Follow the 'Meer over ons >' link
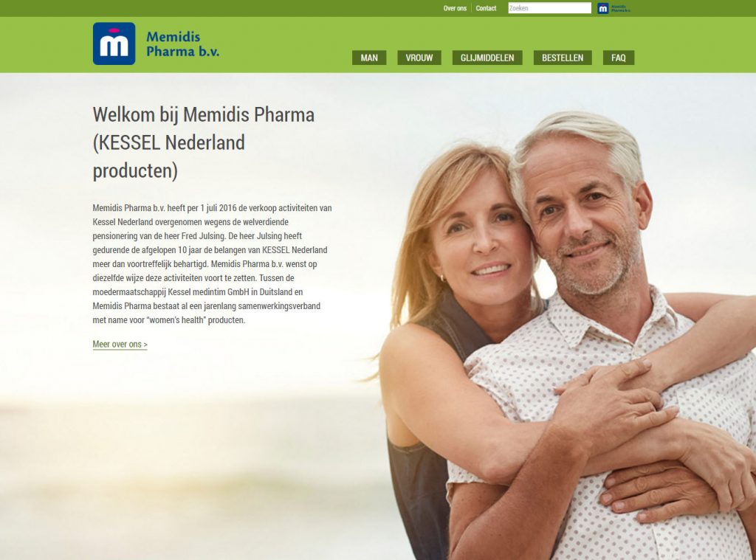 pos(120,344)
